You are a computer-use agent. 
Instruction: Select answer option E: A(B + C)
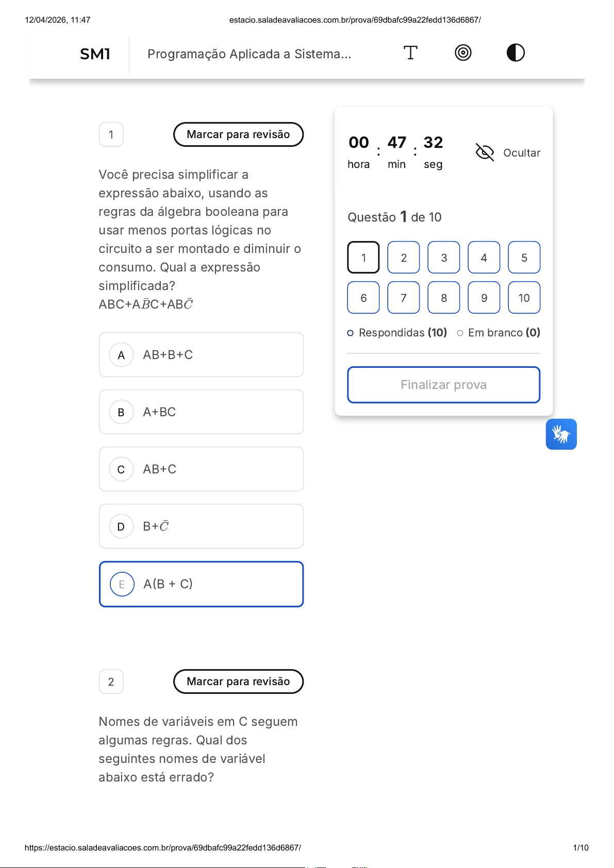pos(201,584)
